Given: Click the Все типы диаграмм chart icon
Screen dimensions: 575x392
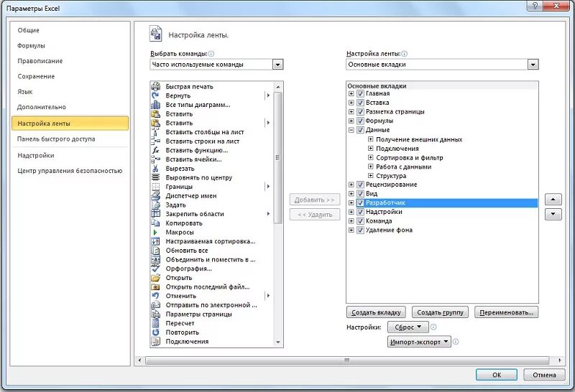Looking at the screenshot, I should pyautogui.click(x=155, y=105).
